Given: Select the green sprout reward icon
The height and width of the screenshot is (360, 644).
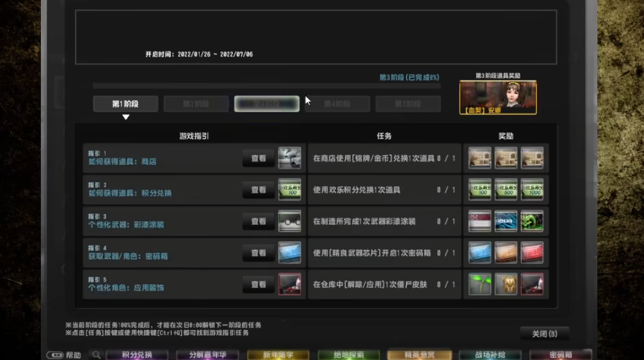Looking at the screenshot, I should tap(480, 284).
